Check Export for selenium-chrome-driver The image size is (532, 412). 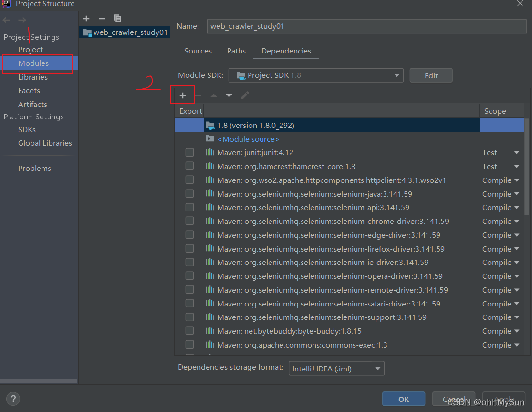pos(190,221)
